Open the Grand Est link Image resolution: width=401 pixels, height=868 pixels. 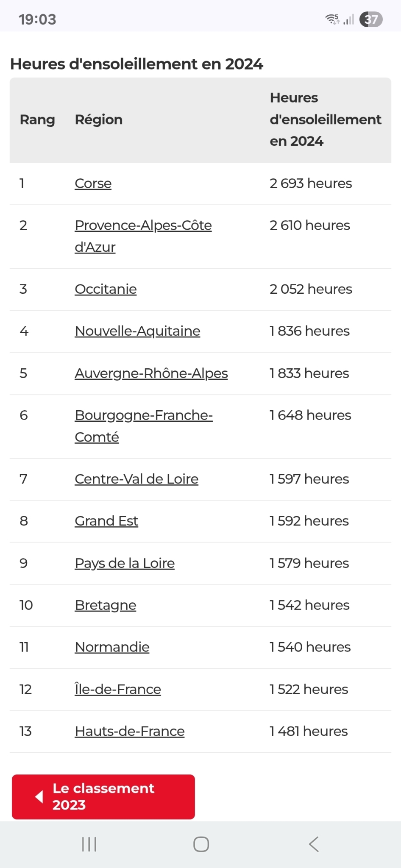[x=106, y=521]
